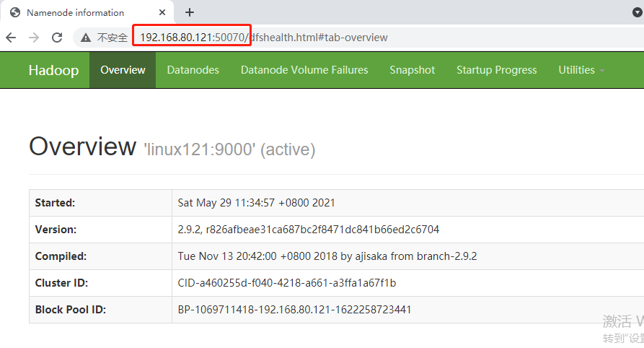The image size is (644, 348).
Task: Select the Namenode information browser tab
Action: (x=87, y=13)
